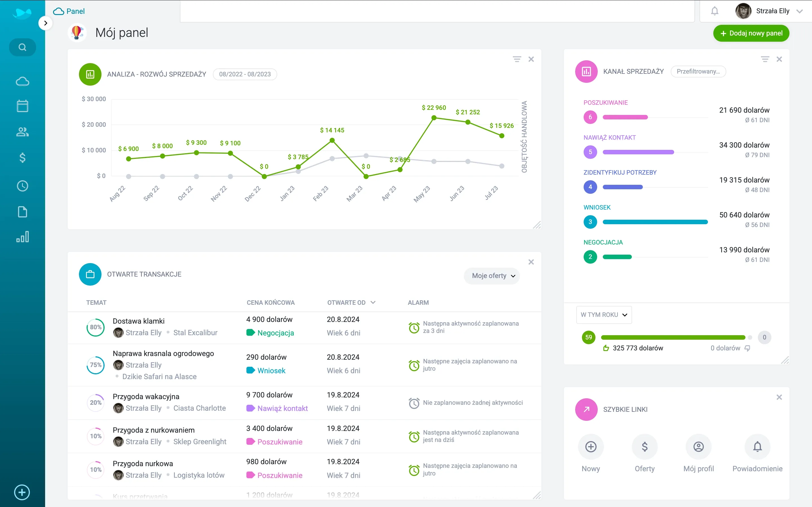Image resolution: width=812 pixels, height=507 pixels.
Task: Click the floating plus button in the sidebar
Action: pyautogui.click(x=22, y=492)
